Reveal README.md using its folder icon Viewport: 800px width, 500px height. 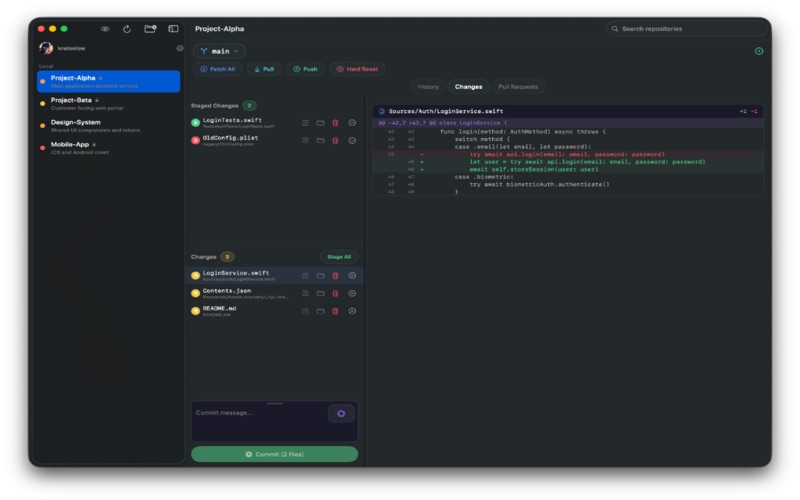click(x=320, y=311)
